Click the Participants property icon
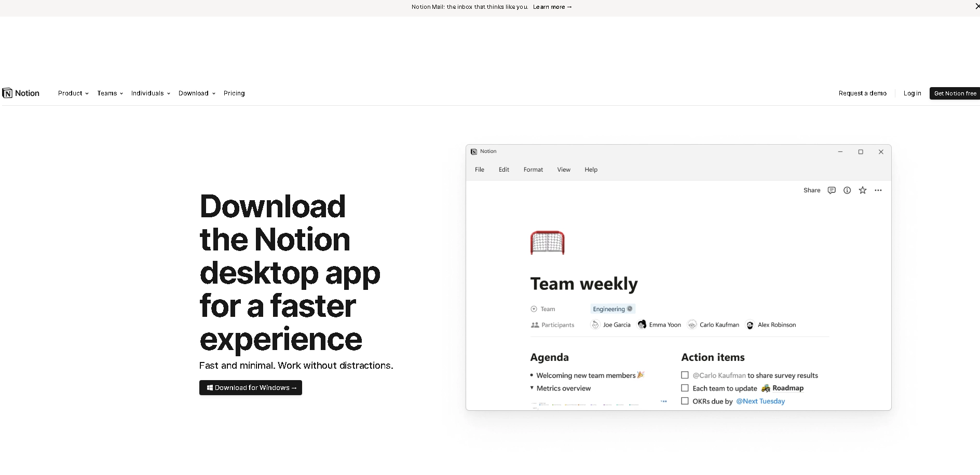Image resolution: width=980 pixels, height=475 pixels. (535, 325)
